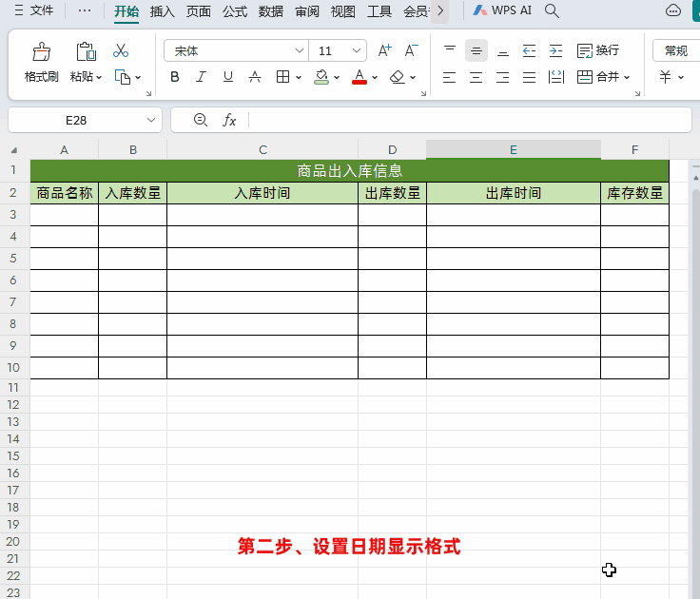The image size is (700, 599).
Task: Switch to the 数据 (Data) tab
Action: pyautogui.click(x=271, y=11)
